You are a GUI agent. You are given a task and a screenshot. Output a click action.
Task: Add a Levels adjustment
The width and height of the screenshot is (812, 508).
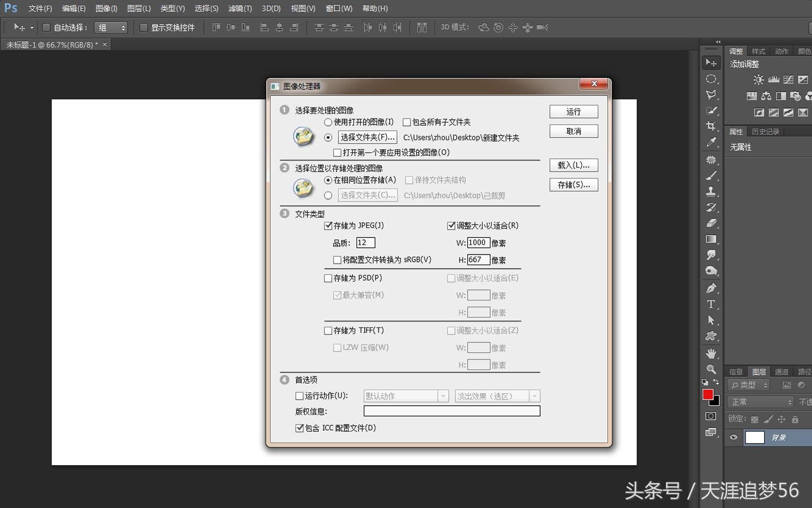(774, 80)
